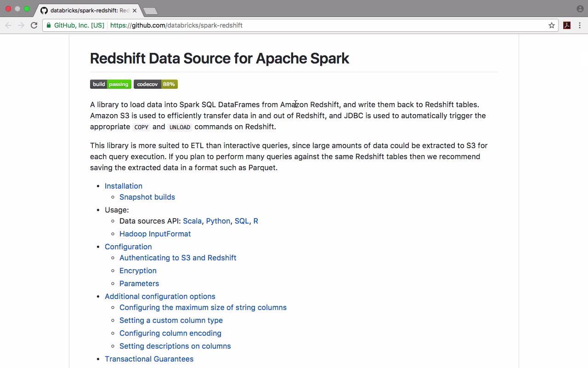Click the green padlock security icon
The image size is (588, 368).
(49, 25)
